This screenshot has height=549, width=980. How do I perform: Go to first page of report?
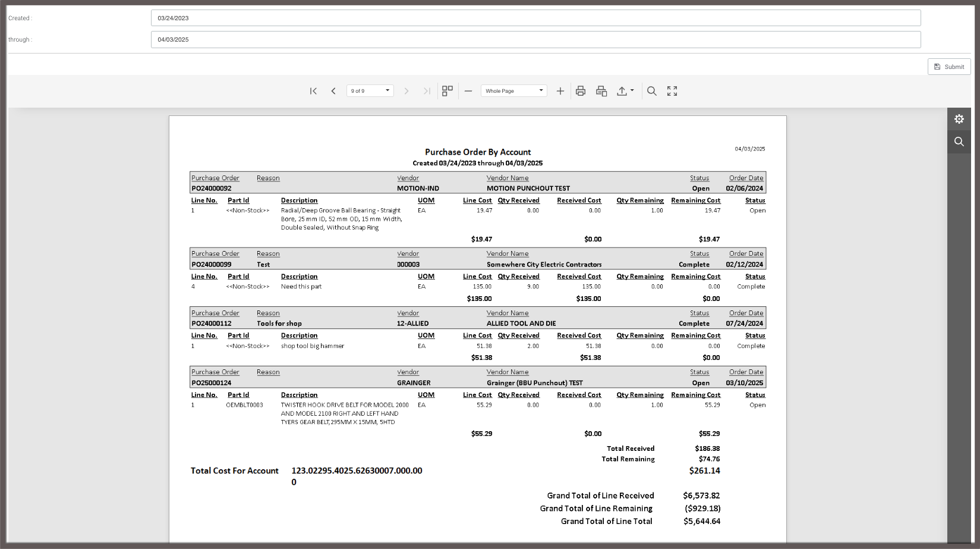point(313,91)
